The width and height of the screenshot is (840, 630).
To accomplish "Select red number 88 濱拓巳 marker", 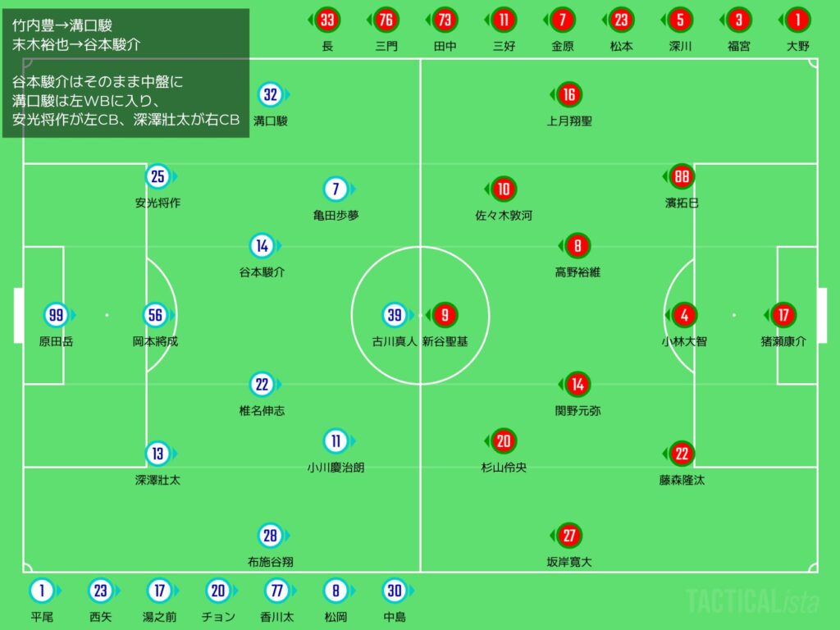I will 682,176.
